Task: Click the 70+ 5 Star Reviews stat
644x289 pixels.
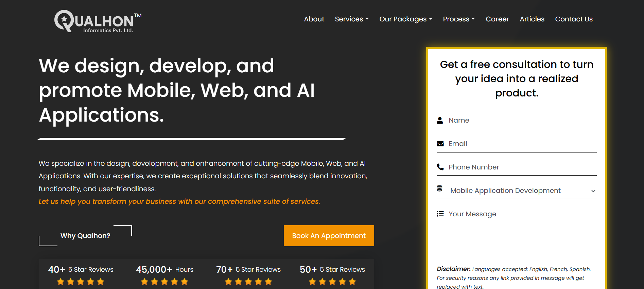Action: 248,269
